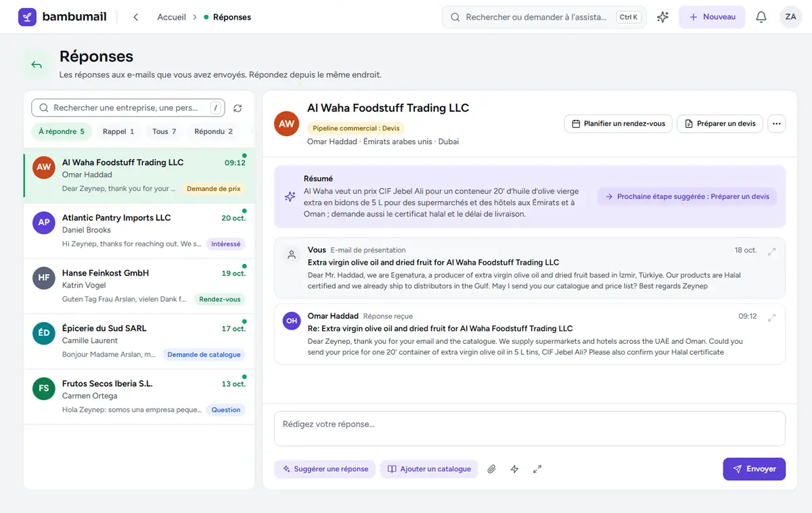Expand the reply composer to full size
812x513 pixels.
click(537, 469)
